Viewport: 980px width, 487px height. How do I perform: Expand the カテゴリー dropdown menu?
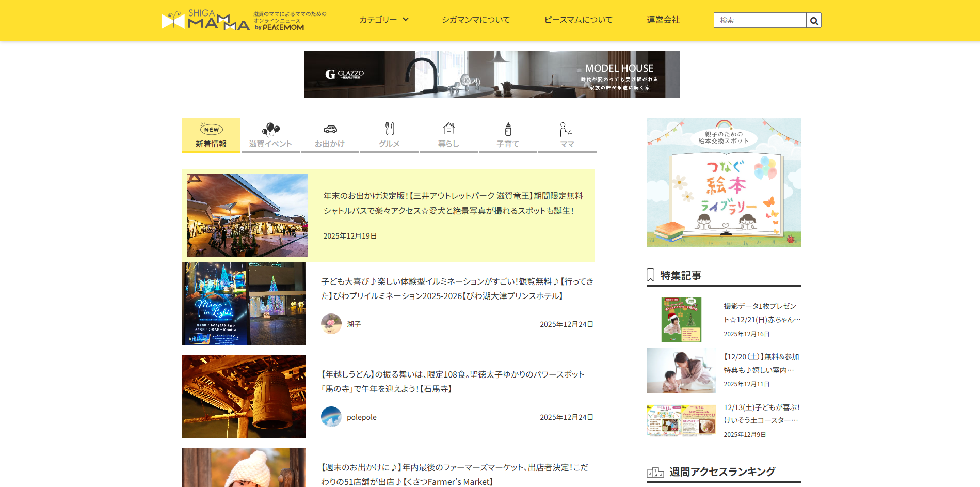click(x=384, y=20)
